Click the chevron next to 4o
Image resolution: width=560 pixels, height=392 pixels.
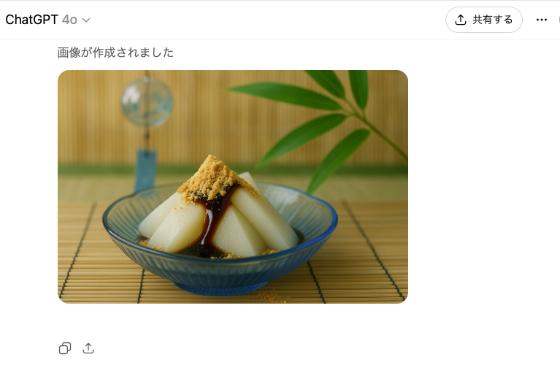tap(86, 20)
